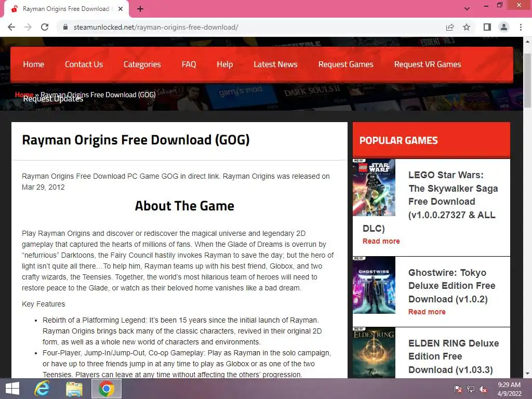Click the Elden Ring cover thumbnail
Screen dimensions: 532x399
tap(374, 353)
